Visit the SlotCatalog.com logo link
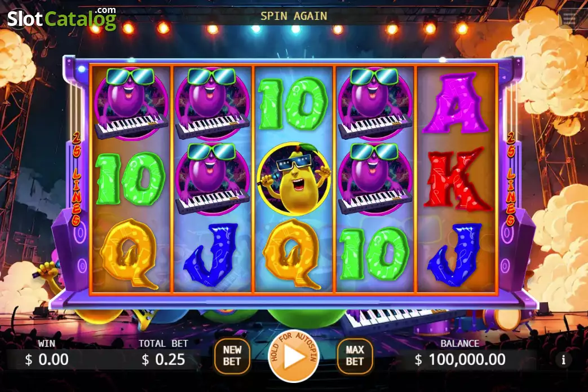The width and height of the screenshot is (588, 392). [62, 19]
